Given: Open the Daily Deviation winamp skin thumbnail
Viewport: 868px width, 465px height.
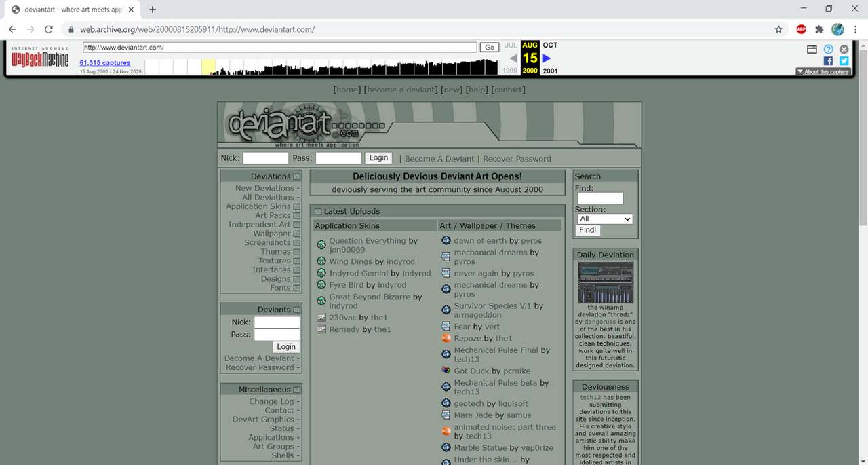Looking at the screenshot, I should pyautogui.click(x=606, y=283).
